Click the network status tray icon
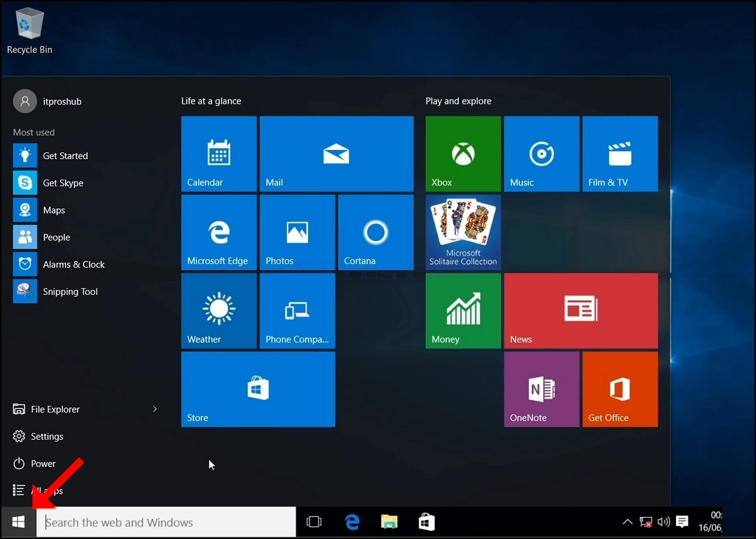The image size is (756, 539). pyautogui.click(x=646, y=521)
